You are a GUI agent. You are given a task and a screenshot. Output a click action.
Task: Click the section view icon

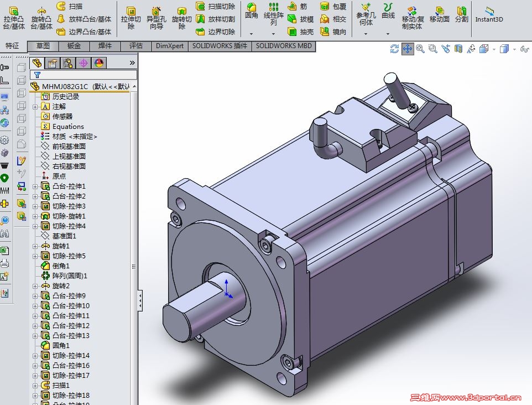click(x=458, y=49)
